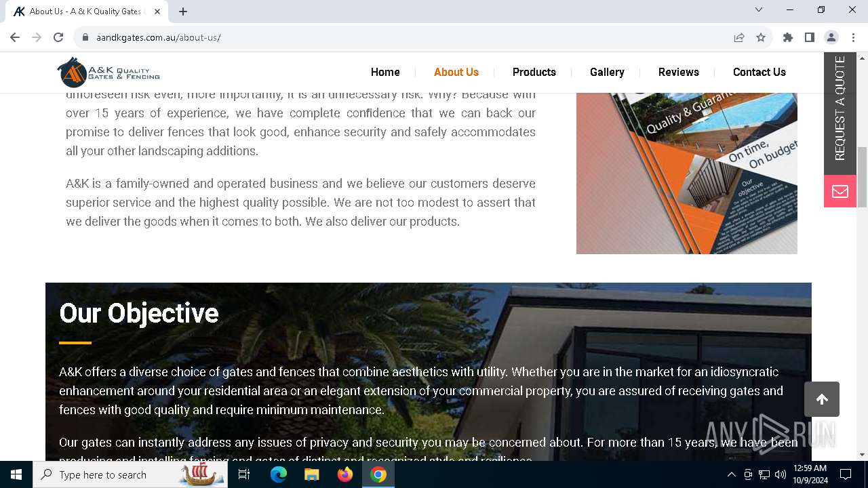The image size is (868, 488).
Task: Open the Gallery menu item
Action: click(x=607, y=72)
